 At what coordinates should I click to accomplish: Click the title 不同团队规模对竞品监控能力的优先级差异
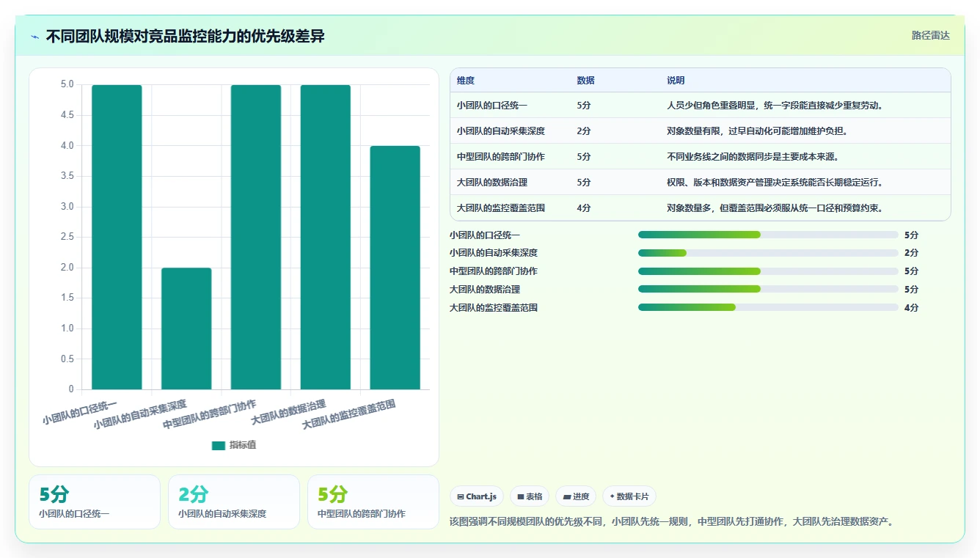click(185, 37)
